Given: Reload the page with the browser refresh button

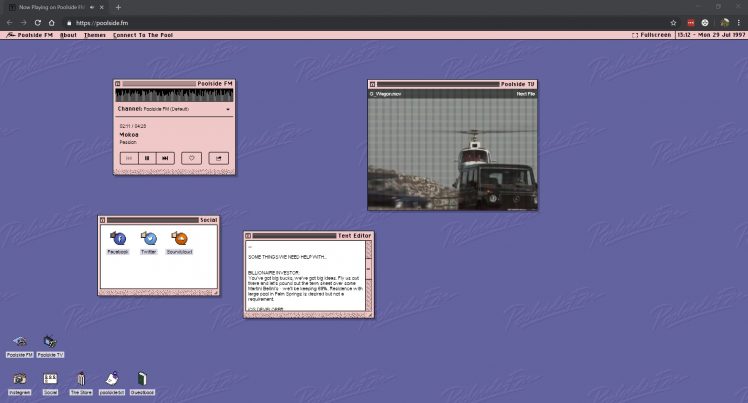Looking at the screenshot, I should coord(37,21).
